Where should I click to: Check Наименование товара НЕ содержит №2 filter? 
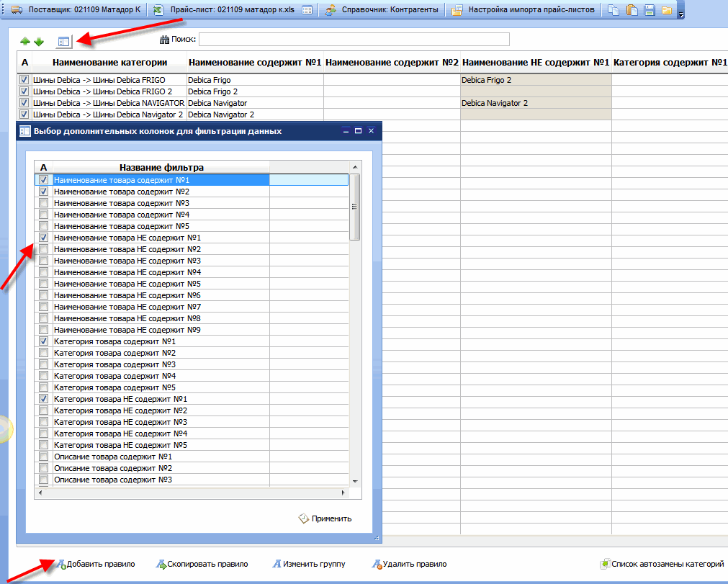pos(44,249)
